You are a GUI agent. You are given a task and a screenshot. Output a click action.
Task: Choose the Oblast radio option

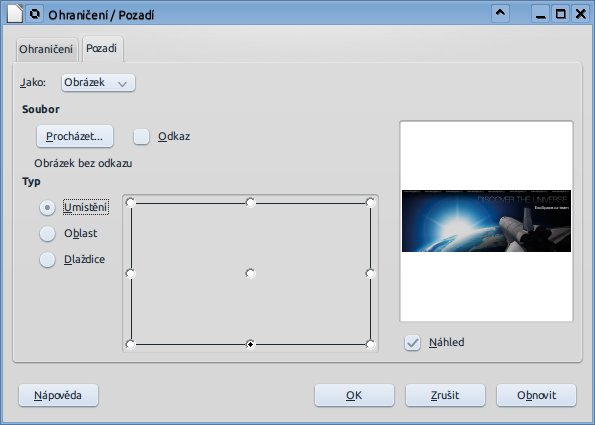pos(47,233)
